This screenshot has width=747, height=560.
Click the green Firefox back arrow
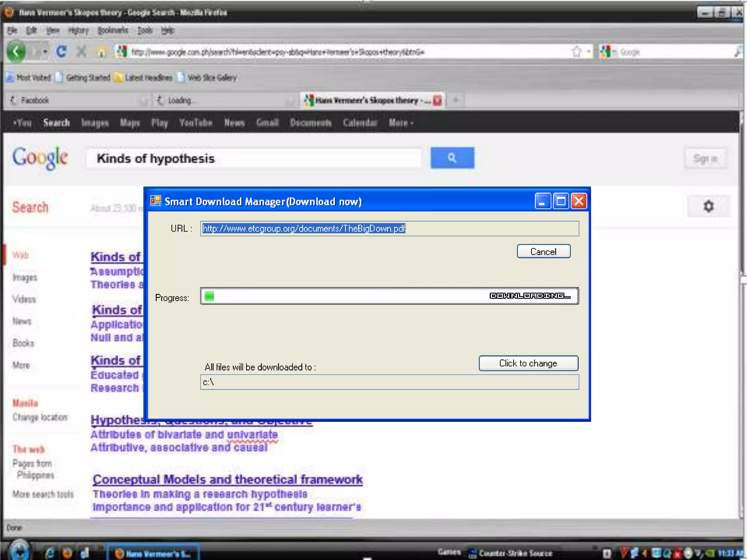(16, 52)
